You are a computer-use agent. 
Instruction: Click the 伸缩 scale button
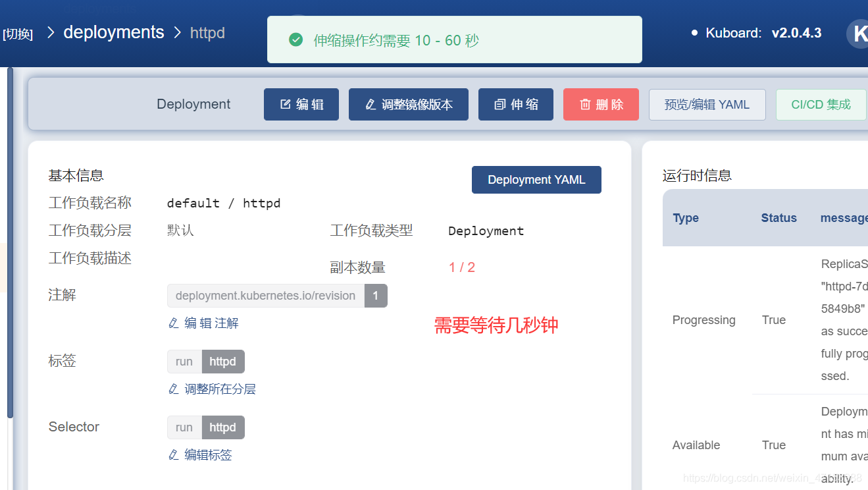tap(516, 104)
